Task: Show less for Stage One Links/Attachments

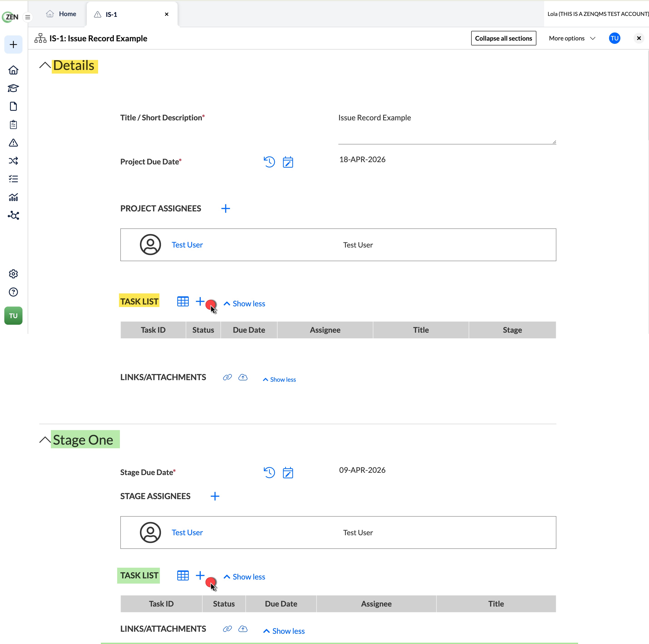Action: click(284, 631)
